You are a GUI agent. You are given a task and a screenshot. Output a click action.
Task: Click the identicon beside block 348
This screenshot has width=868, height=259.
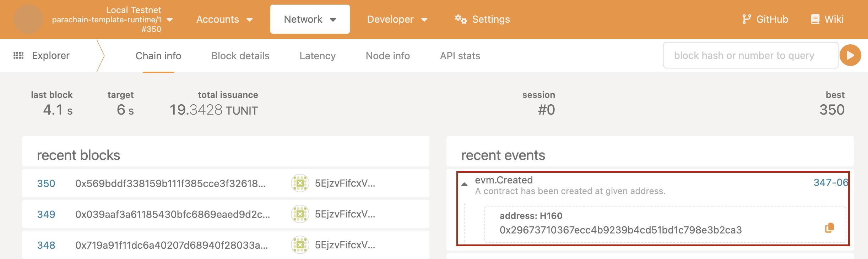[300, 245]
